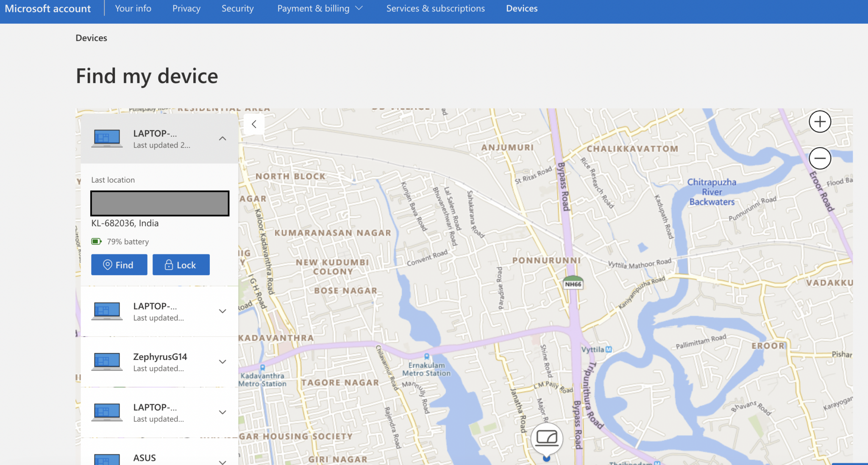
Task: Click the Vyttila metro station icon
Action: click(609, 349)
